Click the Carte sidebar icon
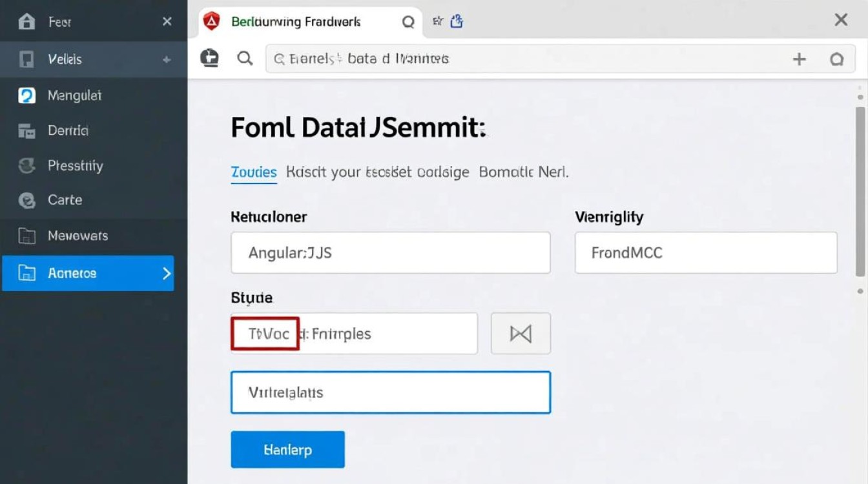This screenshot has width=868, height=484. [x=26, y=201]
